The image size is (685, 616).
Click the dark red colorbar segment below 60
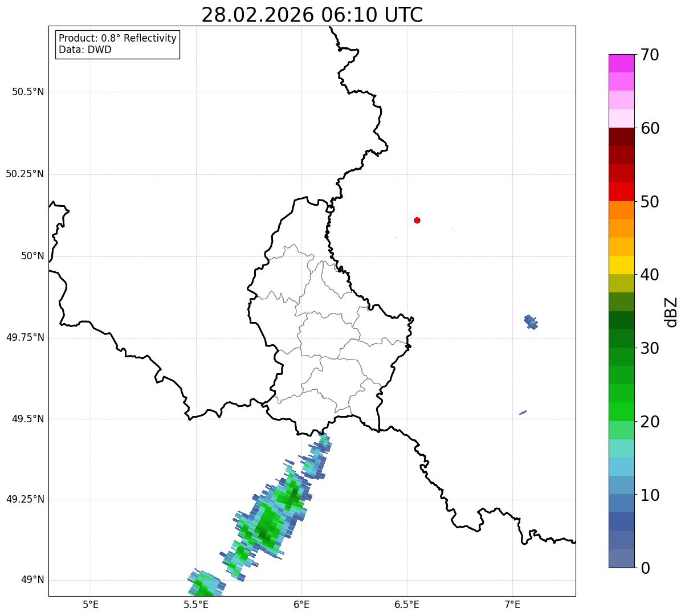621,137
